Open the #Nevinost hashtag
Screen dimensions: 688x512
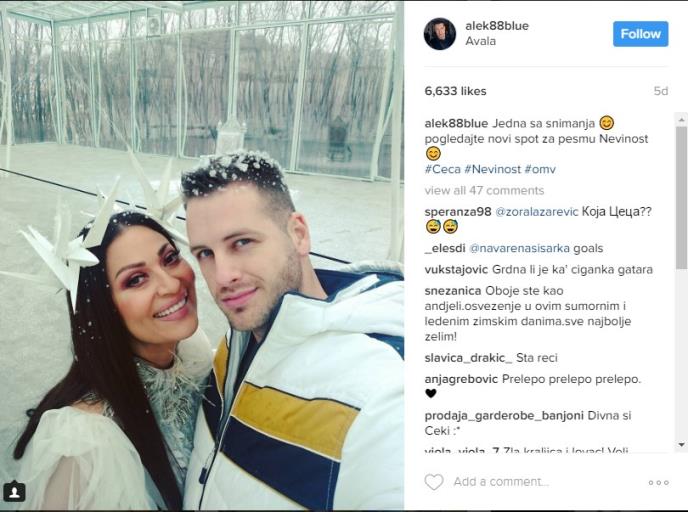pyautogui.click(x=492, y=169)
